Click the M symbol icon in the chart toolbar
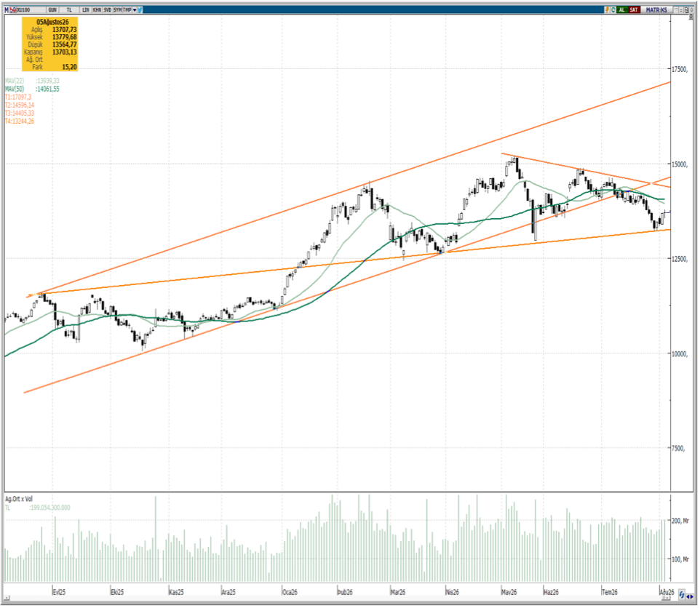 [x=7, y=9]
